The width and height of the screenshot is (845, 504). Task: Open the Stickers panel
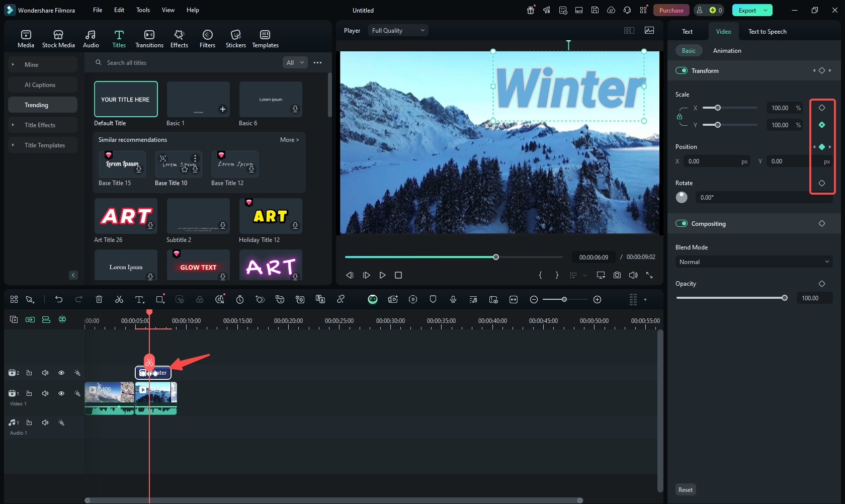[235, 38]
